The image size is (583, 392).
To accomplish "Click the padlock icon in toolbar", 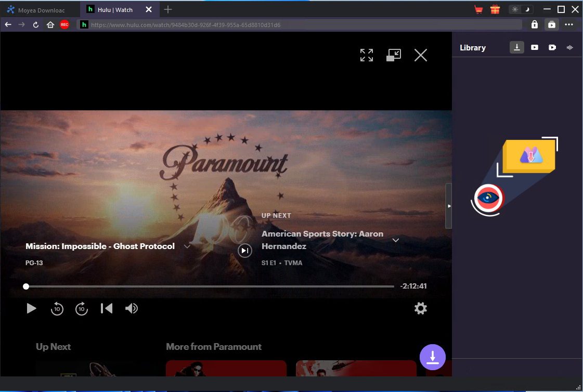I will 534,24.
